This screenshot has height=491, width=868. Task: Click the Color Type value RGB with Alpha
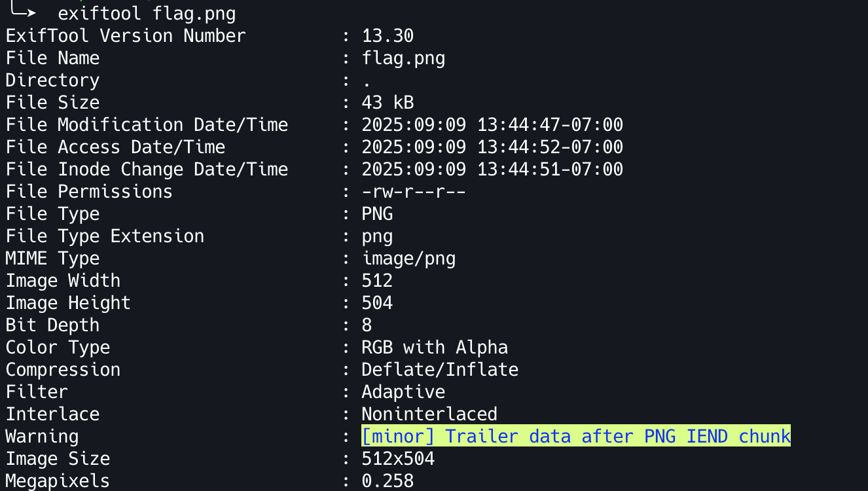[x=435, y=348]
